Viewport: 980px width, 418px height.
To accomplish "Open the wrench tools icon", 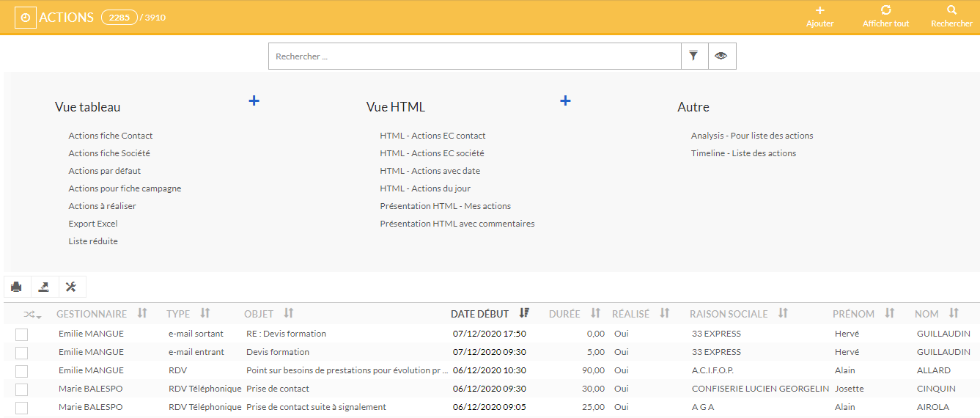I will tap(71, 287).
